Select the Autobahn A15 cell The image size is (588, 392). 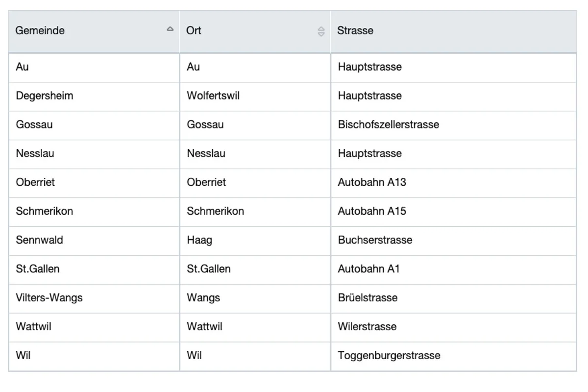pos(454,212)
